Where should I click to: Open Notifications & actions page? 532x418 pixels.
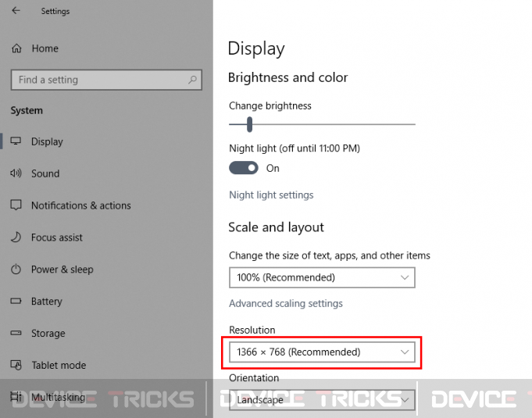80,205
